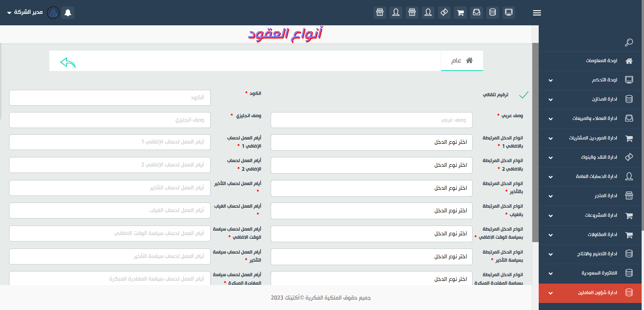Viewport: 644px width, 310px height.
Task: Toggle the ترقيم تلقائي checkmark
Action: tap(524, 95)
